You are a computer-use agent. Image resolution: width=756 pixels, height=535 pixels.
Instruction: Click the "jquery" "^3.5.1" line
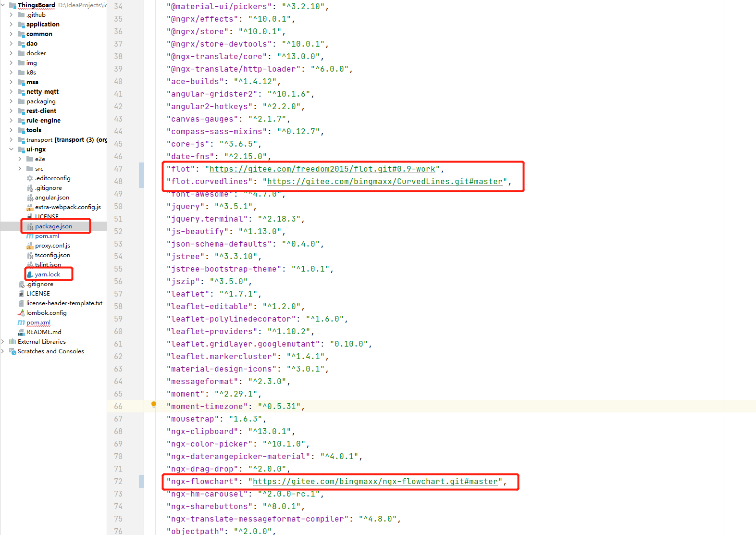click(211, 206)
